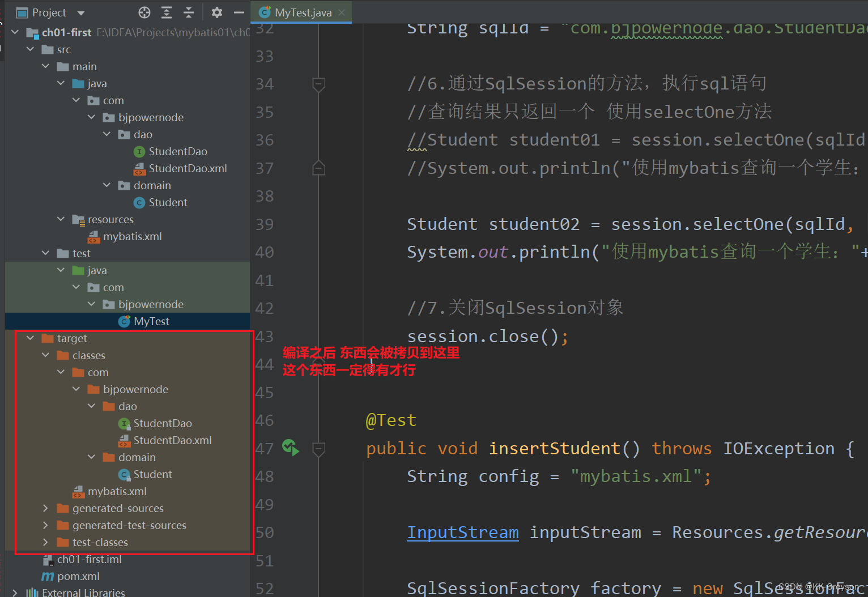Click student02 variable on line 39

pos(534,224)
